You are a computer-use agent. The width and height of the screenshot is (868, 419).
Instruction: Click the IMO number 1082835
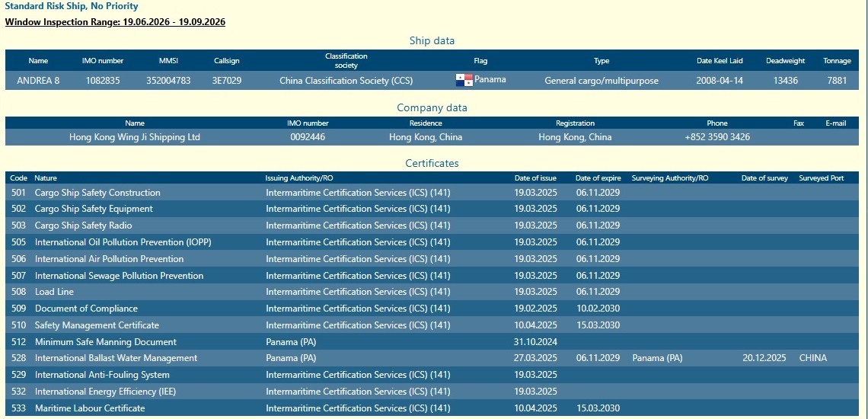pyautogui.click(x=102, y=80)
